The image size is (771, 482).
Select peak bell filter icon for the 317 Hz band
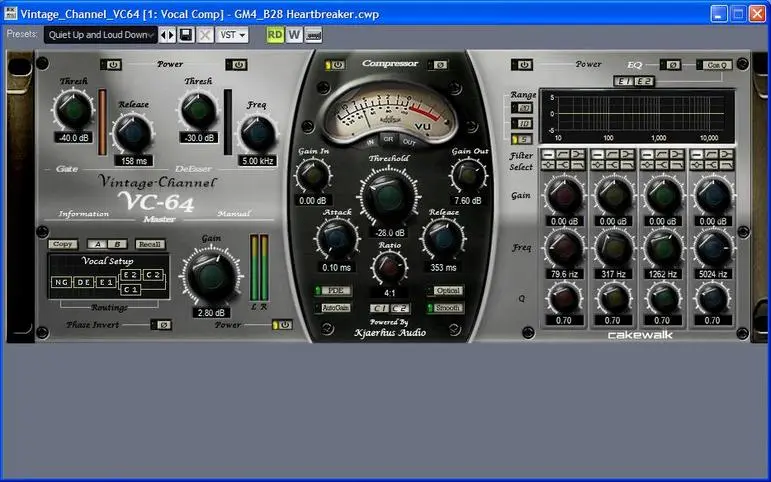[x=598, y=165]
